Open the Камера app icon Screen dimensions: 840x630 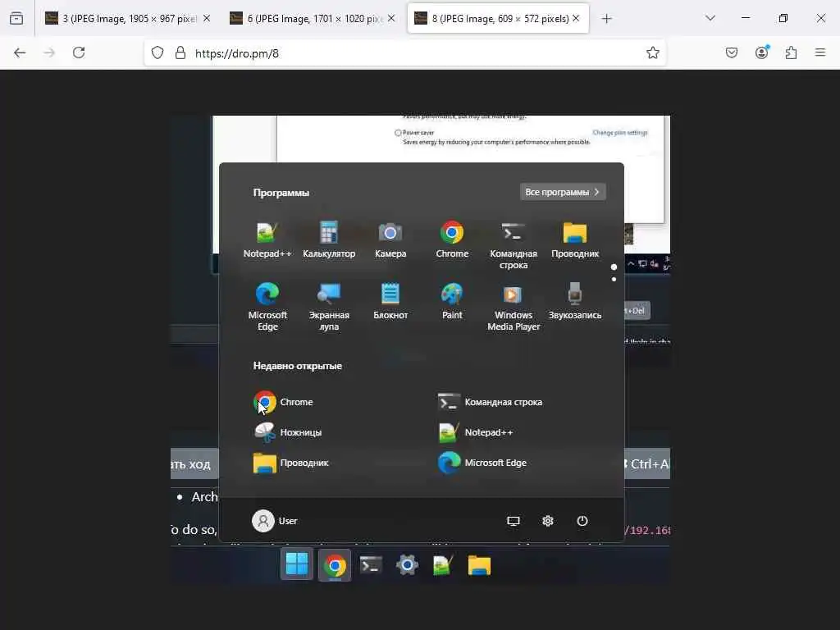[x=390, y=239]
